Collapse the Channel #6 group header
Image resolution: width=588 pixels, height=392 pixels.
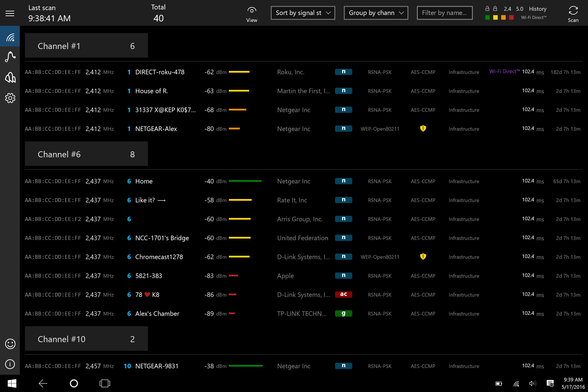86,154
